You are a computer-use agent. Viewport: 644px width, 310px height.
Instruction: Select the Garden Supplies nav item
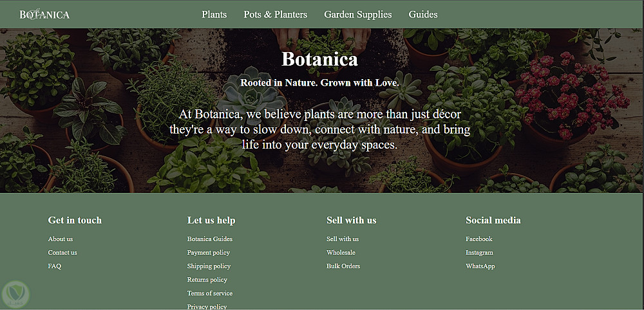tap(357, 14)
